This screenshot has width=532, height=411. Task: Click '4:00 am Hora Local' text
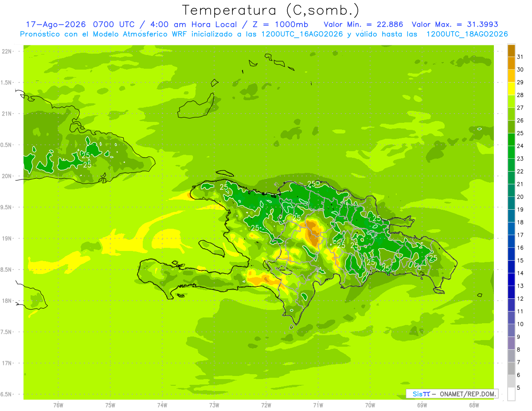coord(192,24)
